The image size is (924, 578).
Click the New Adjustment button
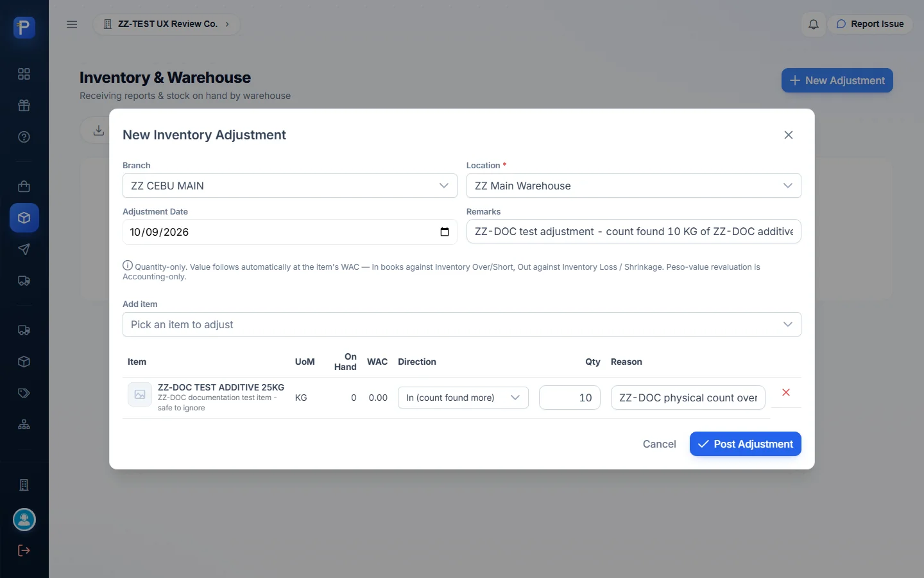tap(837, 80)
